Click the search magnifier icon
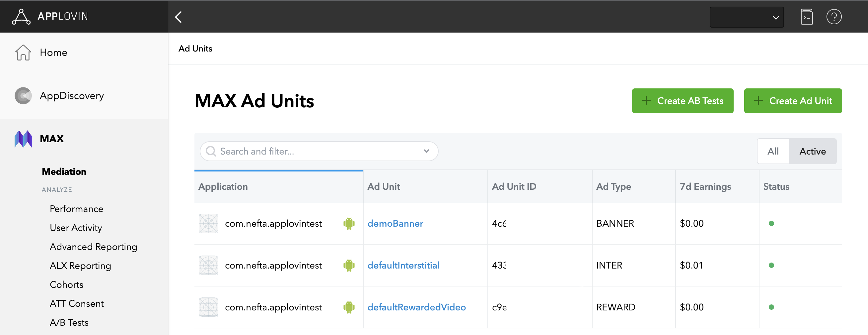868x335 pixels. point(211,151)
